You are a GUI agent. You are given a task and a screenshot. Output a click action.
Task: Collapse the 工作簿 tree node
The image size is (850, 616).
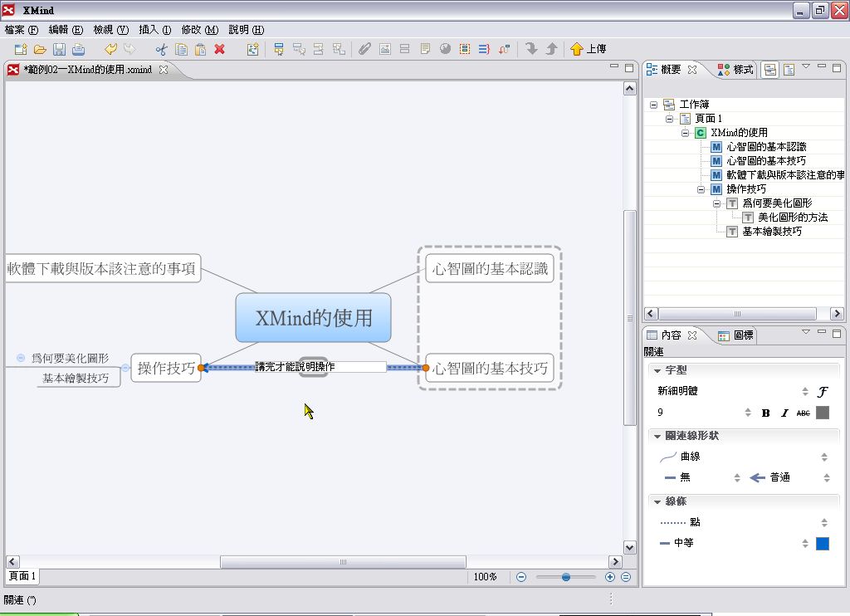click(653, 105)
